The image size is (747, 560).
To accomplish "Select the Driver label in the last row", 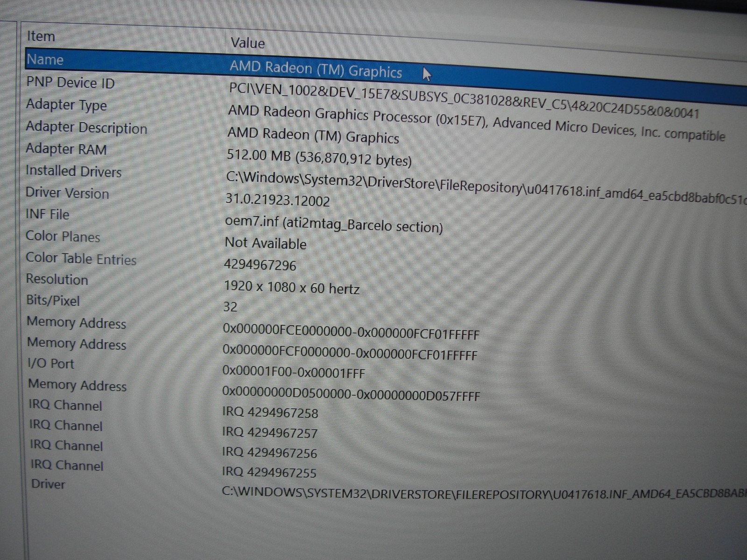I will point(48,483).
